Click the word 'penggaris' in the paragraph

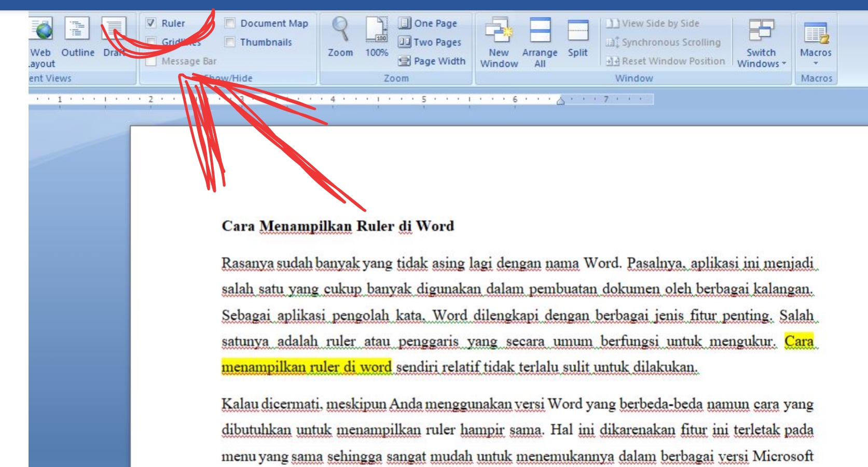[x=429, y=342]
